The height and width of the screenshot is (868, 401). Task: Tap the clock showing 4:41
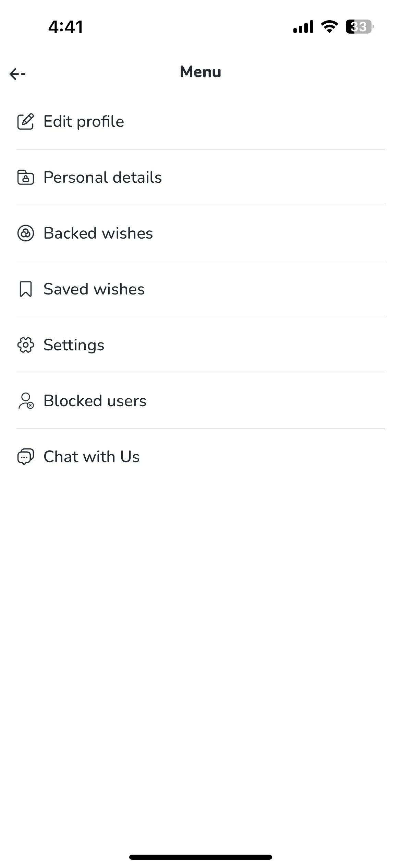65,27
